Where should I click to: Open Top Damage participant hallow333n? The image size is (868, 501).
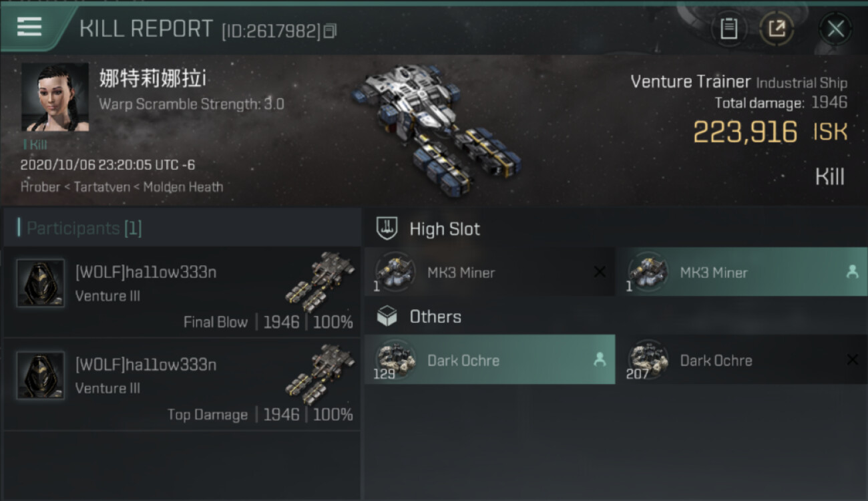tap(182, 384)
